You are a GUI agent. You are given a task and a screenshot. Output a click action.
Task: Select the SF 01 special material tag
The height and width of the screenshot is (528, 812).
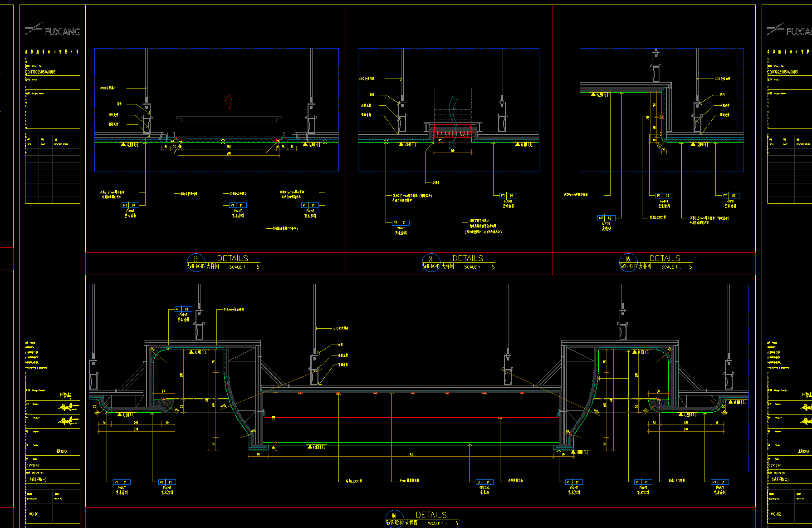[x=484, y=482]
